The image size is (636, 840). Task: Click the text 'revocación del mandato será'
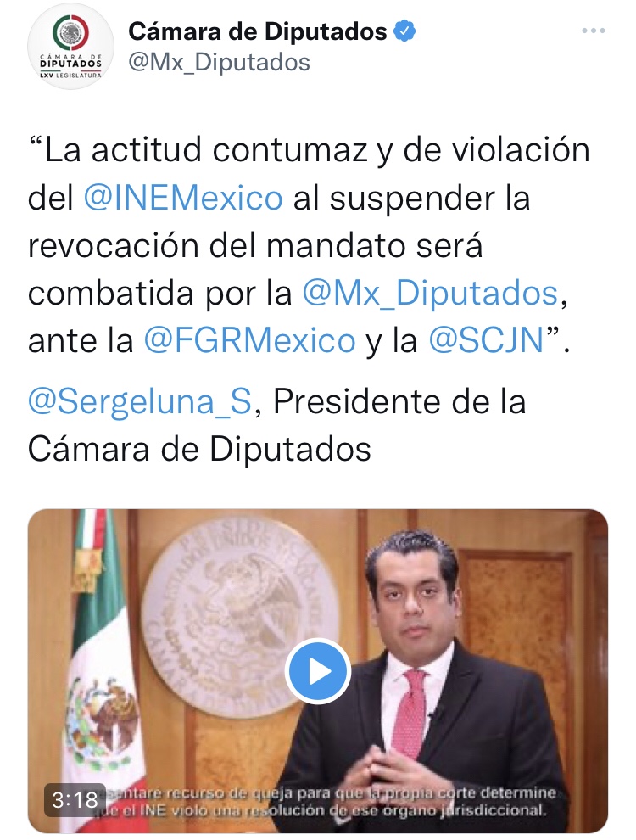tap(255, 246)
